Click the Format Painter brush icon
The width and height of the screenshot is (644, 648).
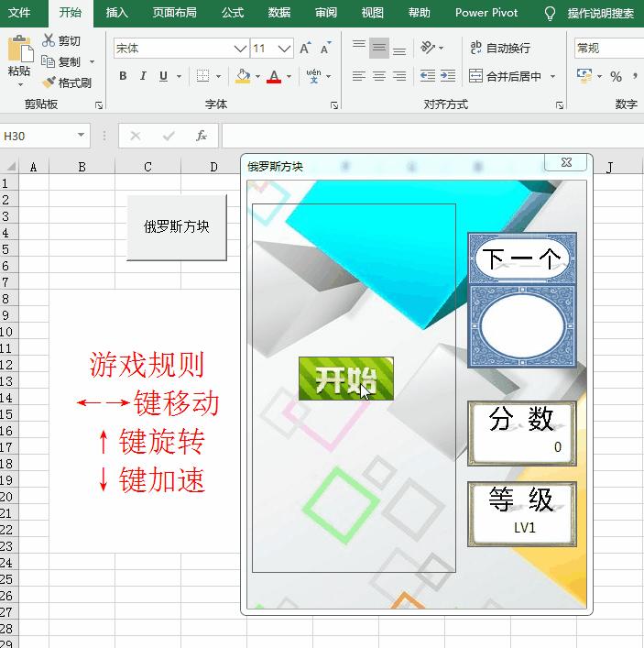click(49, 82)
